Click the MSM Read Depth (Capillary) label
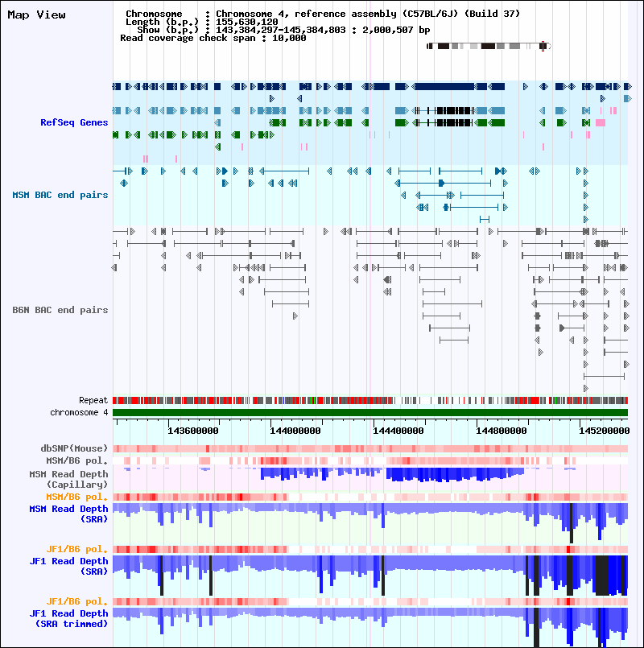Screen dimensions: 644x648 coord(68,479)
